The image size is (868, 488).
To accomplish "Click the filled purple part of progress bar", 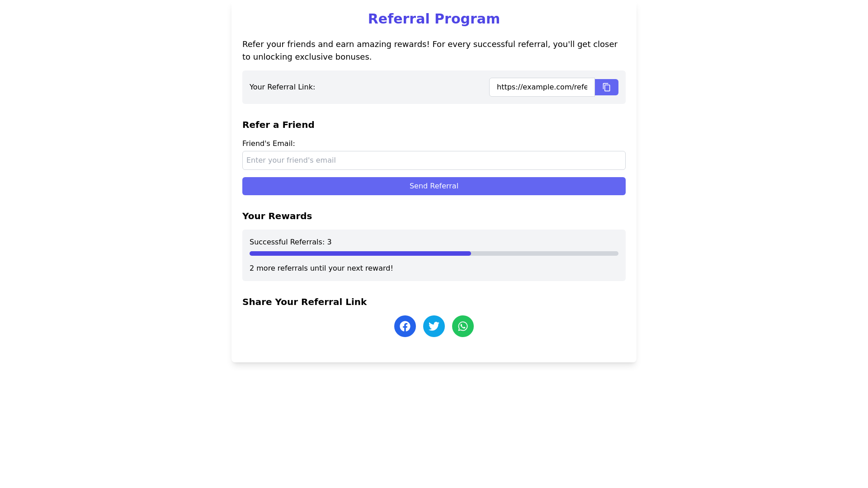I will [360, 253].
